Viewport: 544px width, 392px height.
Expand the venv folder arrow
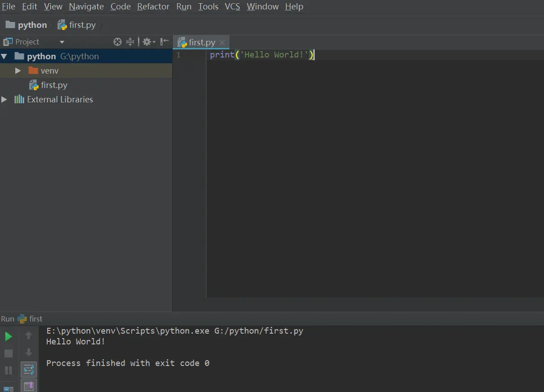click(x=18, y=70)
